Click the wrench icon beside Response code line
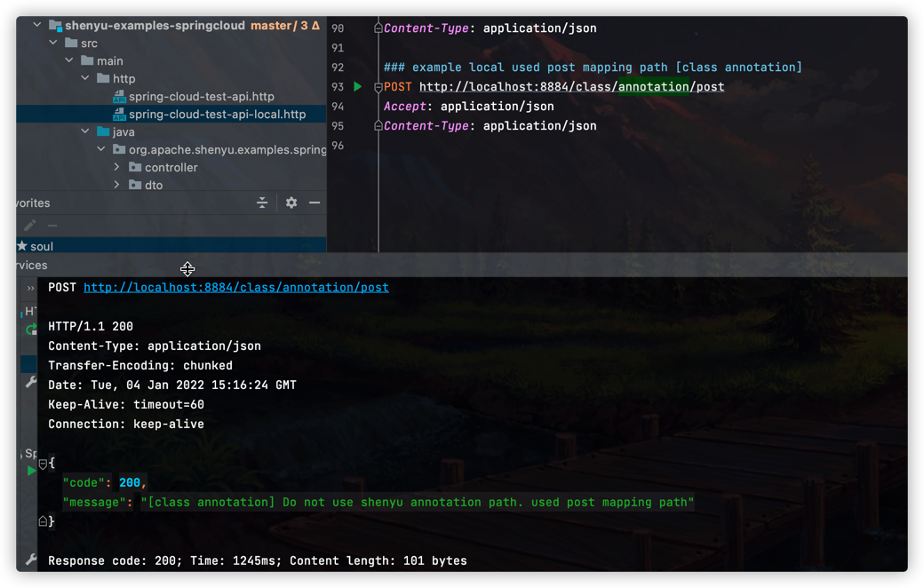This screenshot has width=924, height=588. point(30,560)
